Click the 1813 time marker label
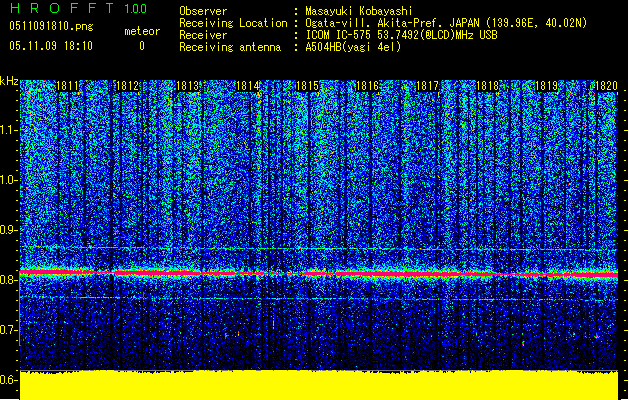The height and width of the screenshot is (400, 629). 187,86
